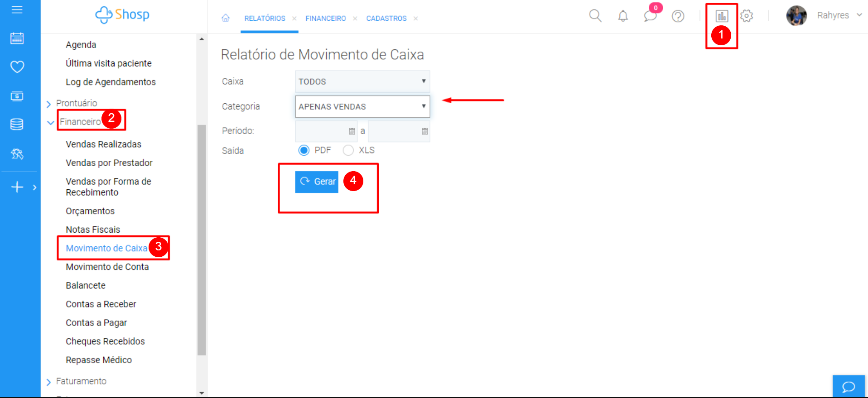Open Vendas por Forma de Recebimento
Screen dimensions: 868x398
tap(108, 187)
